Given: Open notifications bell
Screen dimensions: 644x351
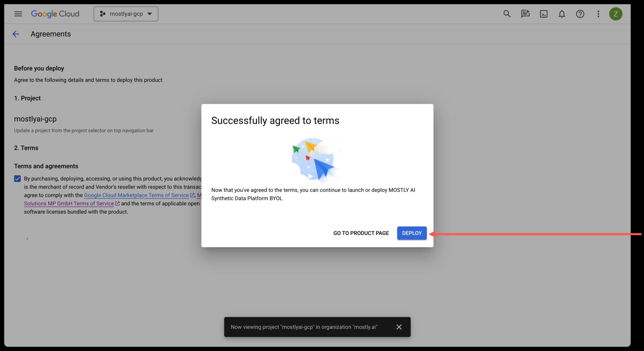Looking at the screenshot, I should (562, 14).
